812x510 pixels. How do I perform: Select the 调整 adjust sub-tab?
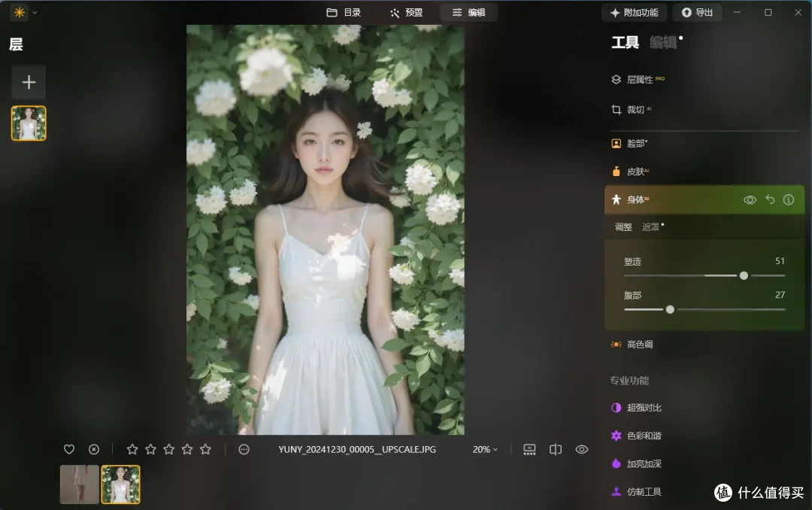tap(623, 226)
